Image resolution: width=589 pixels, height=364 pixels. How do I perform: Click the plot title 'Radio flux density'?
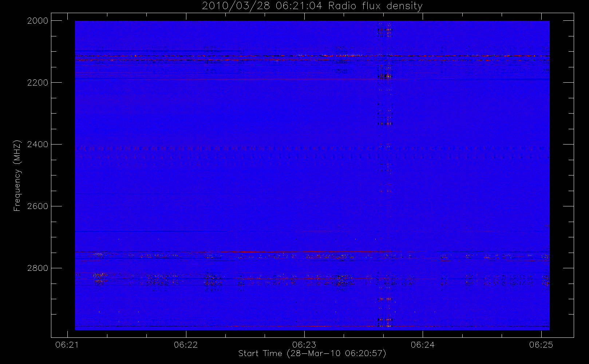tap(375, 6)
